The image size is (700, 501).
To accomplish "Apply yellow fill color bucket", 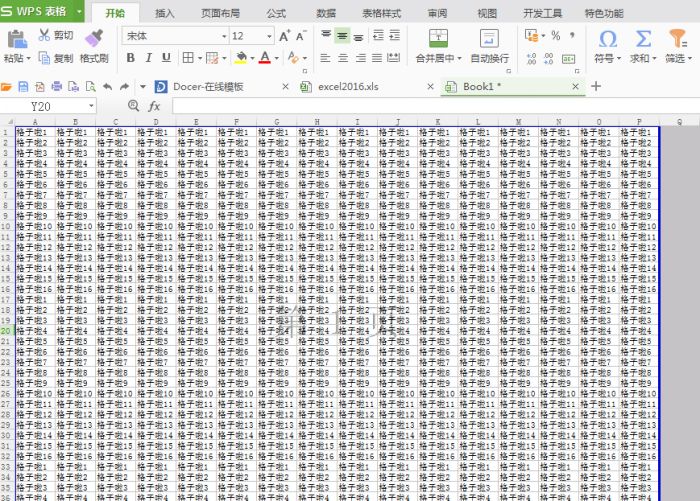I will point(241,58).
